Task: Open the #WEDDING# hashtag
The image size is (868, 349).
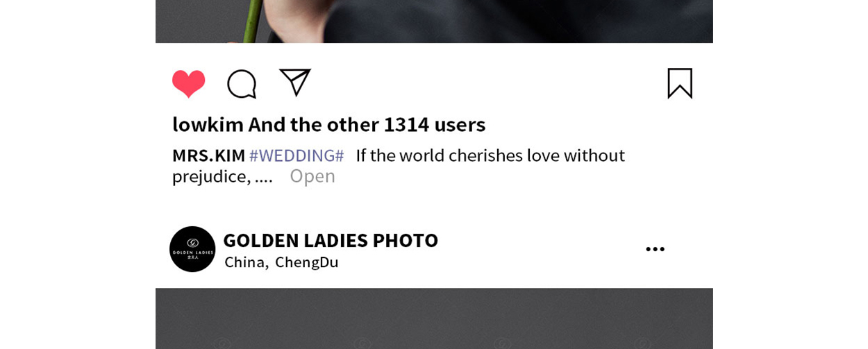Action: [297, 155]
